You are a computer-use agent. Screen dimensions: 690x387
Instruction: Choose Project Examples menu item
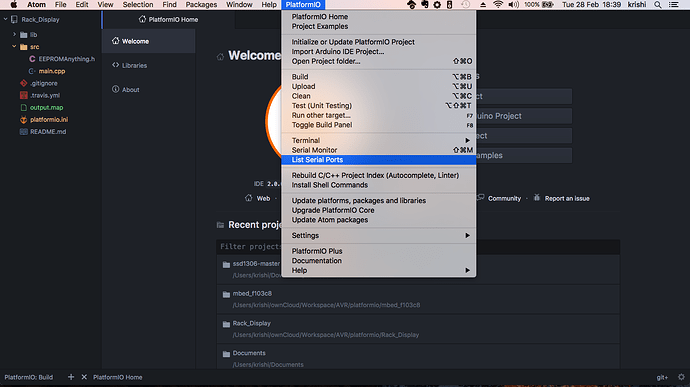pyautogui.click(x=378, y=26)
